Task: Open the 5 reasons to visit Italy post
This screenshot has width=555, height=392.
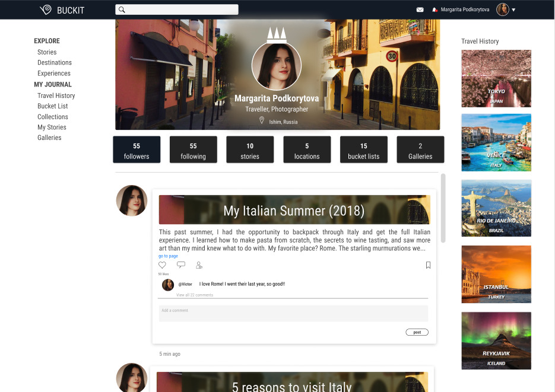Action: (x=292, y=382)
